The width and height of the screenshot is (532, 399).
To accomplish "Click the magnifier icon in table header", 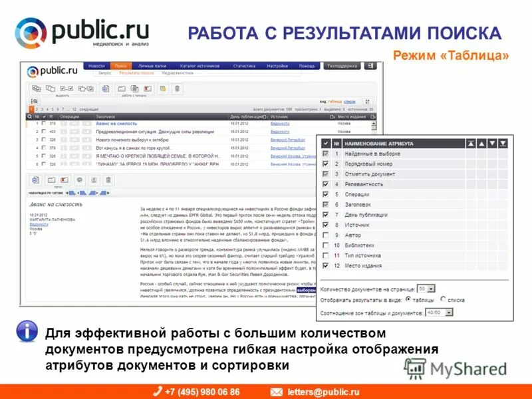I will click(x=29, y=117).
